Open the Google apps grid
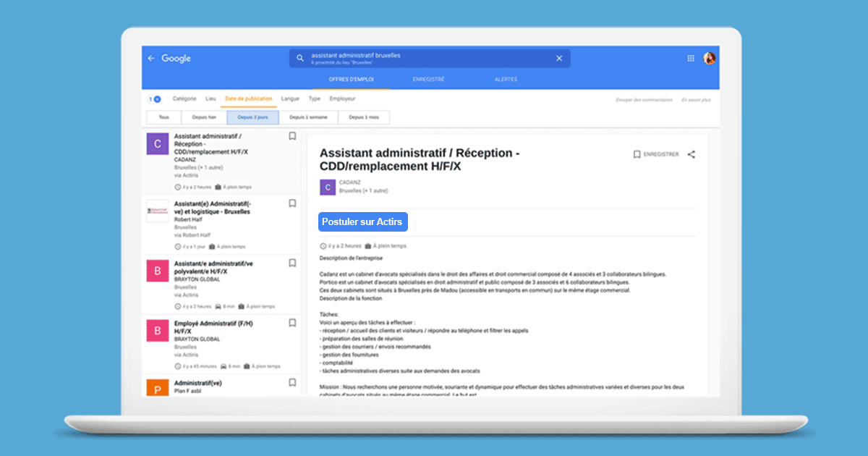The height and width of the screenshot is (456, 868). point(691,58)
